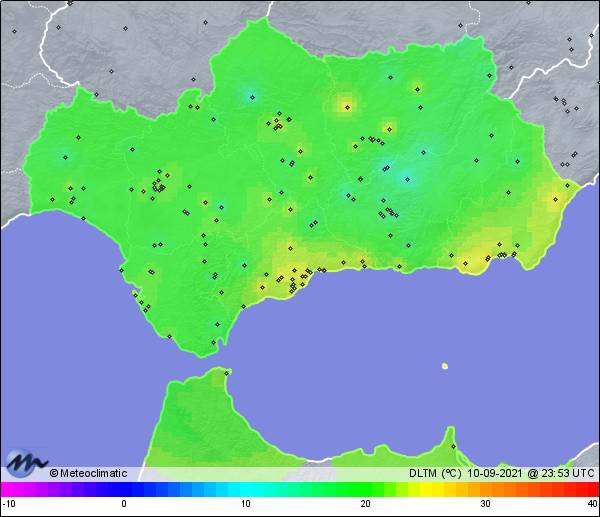Click the magenta end of the color scale
Screen dimensions: 600x517
tap(8, 489)
